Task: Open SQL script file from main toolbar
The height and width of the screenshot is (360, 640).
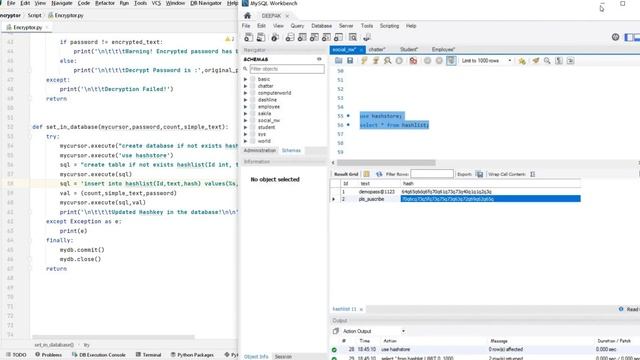Action: tap(260, 38)
